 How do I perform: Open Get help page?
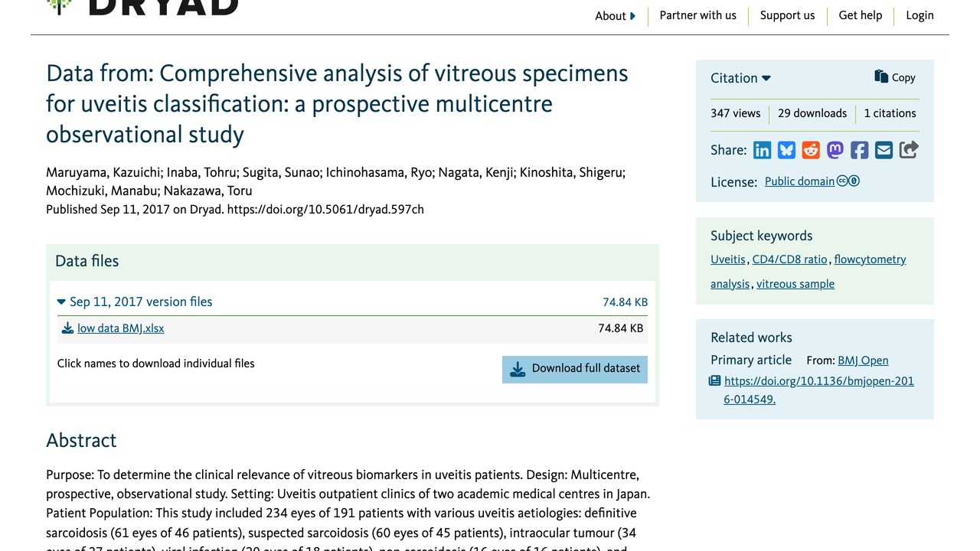[861, 15]
